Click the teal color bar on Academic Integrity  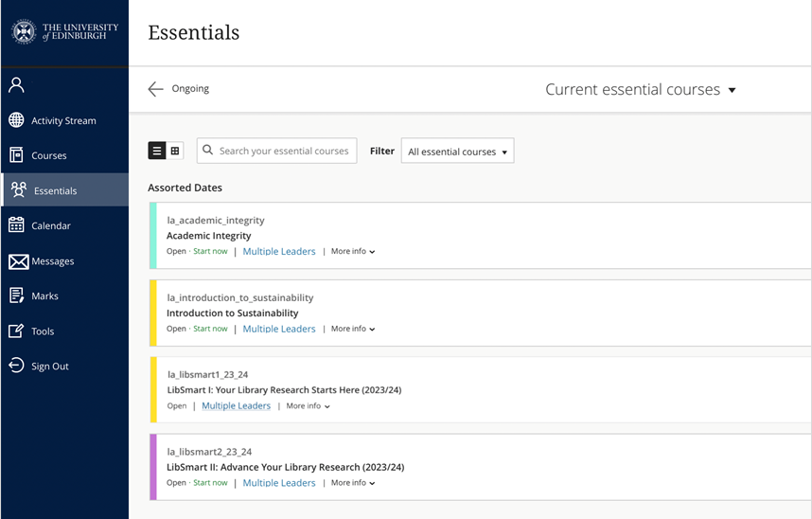point(152,236)
